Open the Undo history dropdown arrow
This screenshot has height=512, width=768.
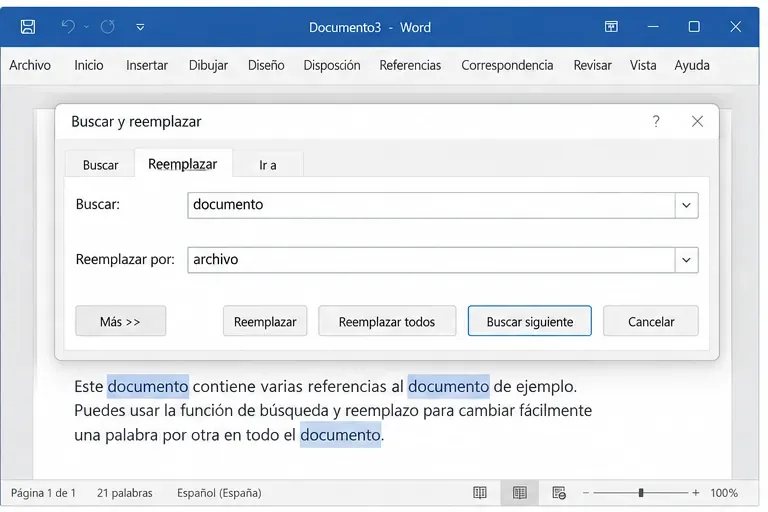click(x=86, y=27)
